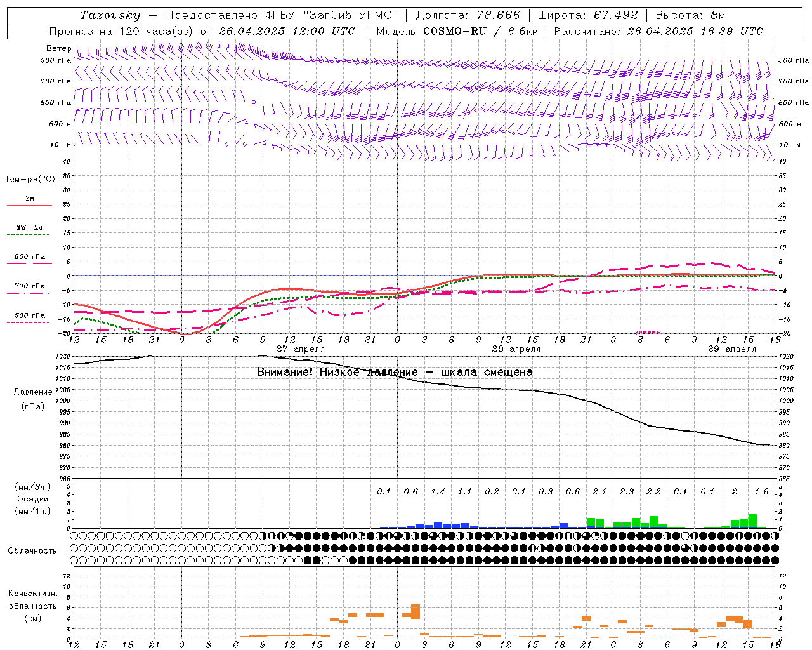Click precipitation value "2.2"
The height and width of the screenshot is (650, 812).
coord(653,491)
